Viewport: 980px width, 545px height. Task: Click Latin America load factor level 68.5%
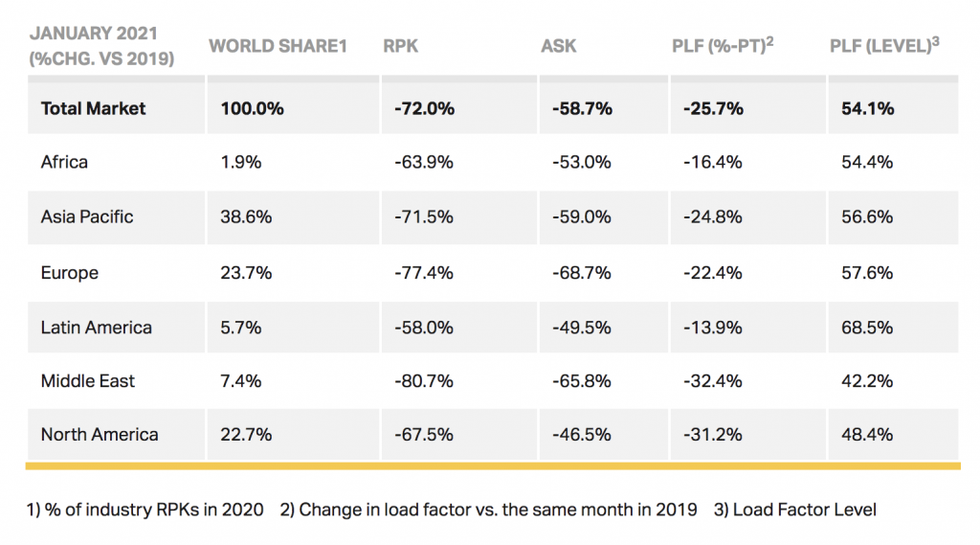pyautogui.click(x=867, y=328)
